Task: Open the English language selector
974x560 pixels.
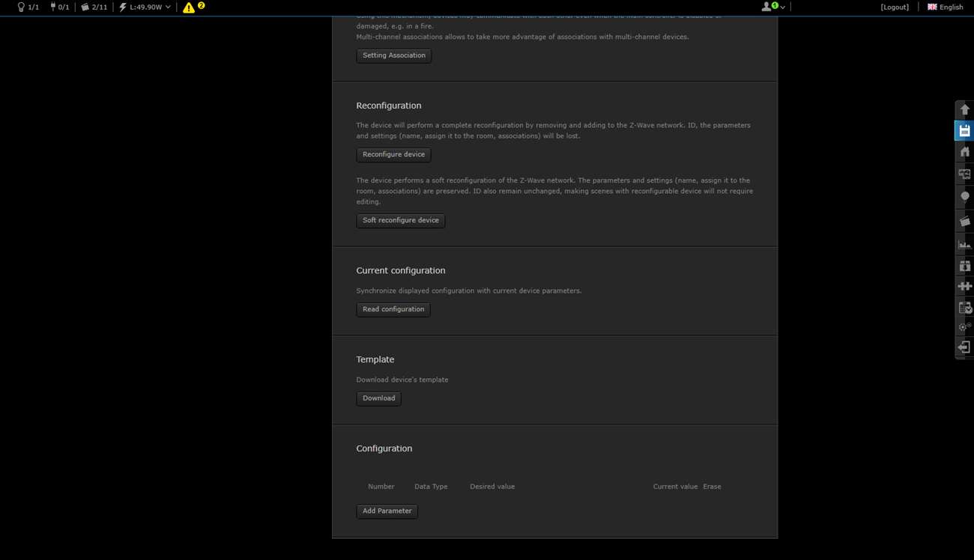Action: pyautogui.click(x=945, y=7)
